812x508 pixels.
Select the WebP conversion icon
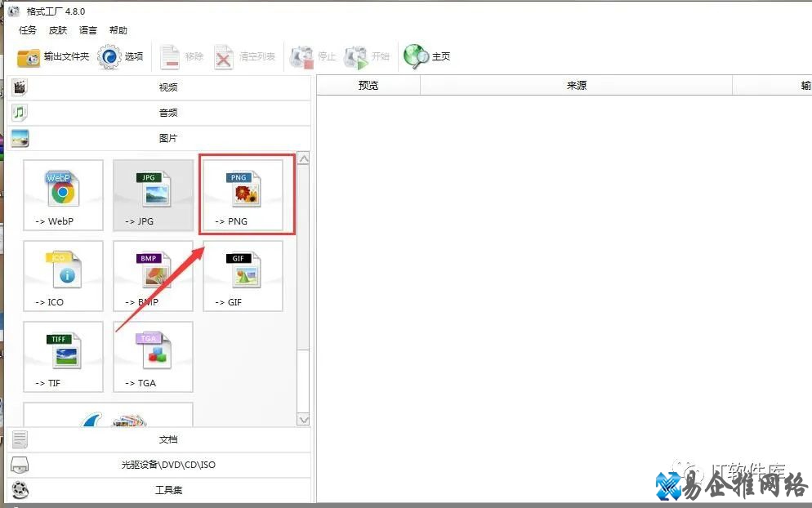[x=63, y=194]
